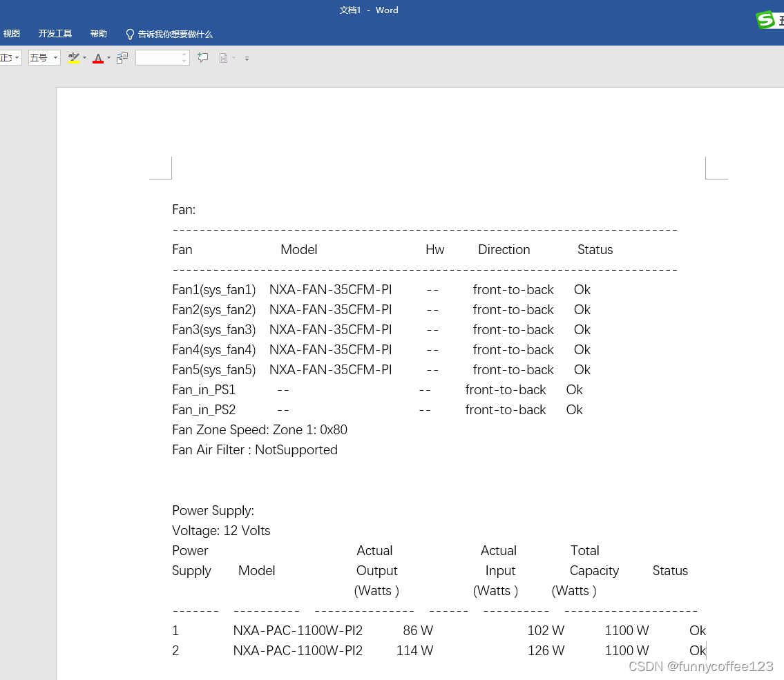
Task: Apply the red font color button
Action: 99,58
